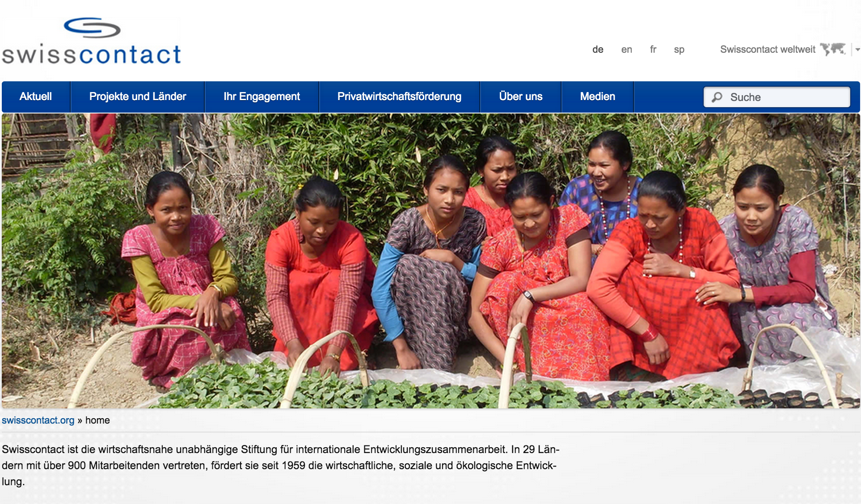Click the Swisscontact logo
The width and height of the screenshot is (861, 504).
92,41
